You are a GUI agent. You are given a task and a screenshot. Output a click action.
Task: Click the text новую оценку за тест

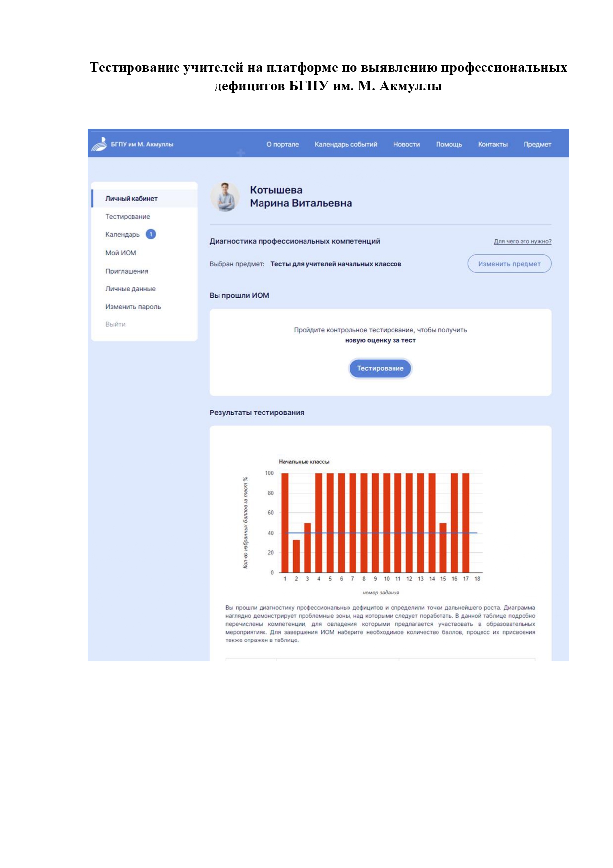[x=380, y=340]
